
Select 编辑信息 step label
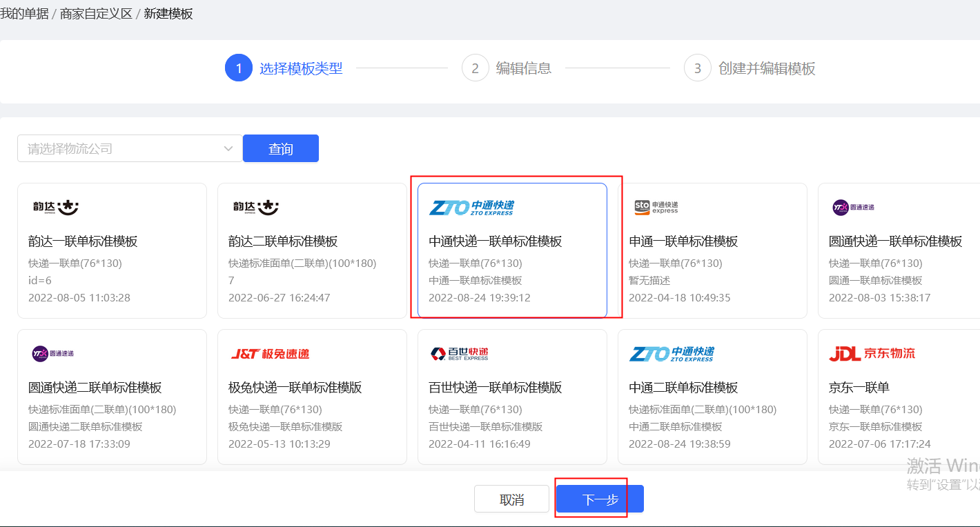coord(524,68)
